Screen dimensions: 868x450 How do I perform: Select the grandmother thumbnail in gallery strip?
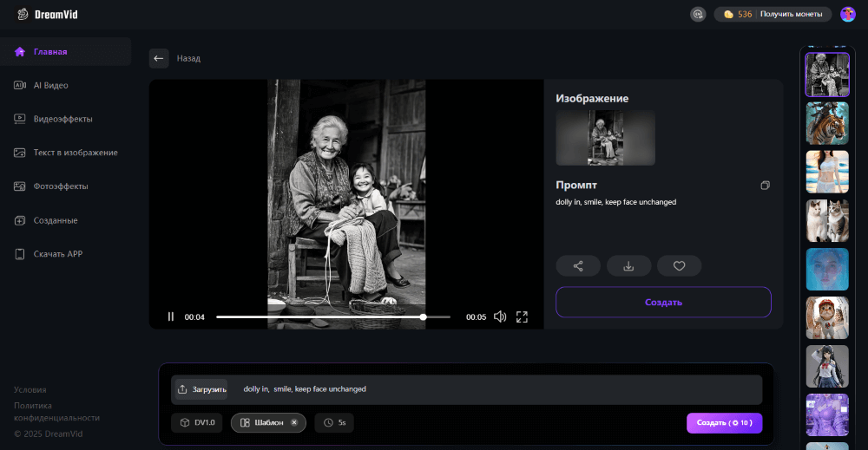click(x=827, y=75)
